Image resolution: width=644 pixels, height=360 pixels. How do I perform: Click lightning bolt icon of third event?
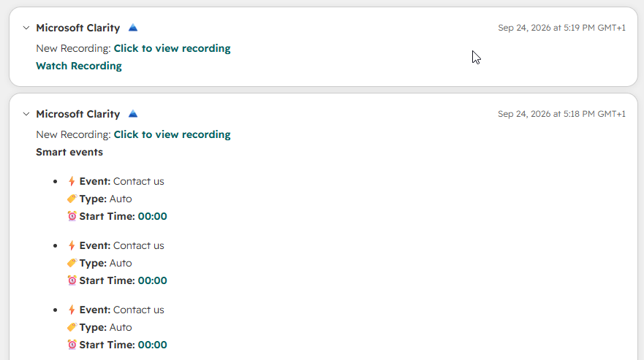[72, 310]
